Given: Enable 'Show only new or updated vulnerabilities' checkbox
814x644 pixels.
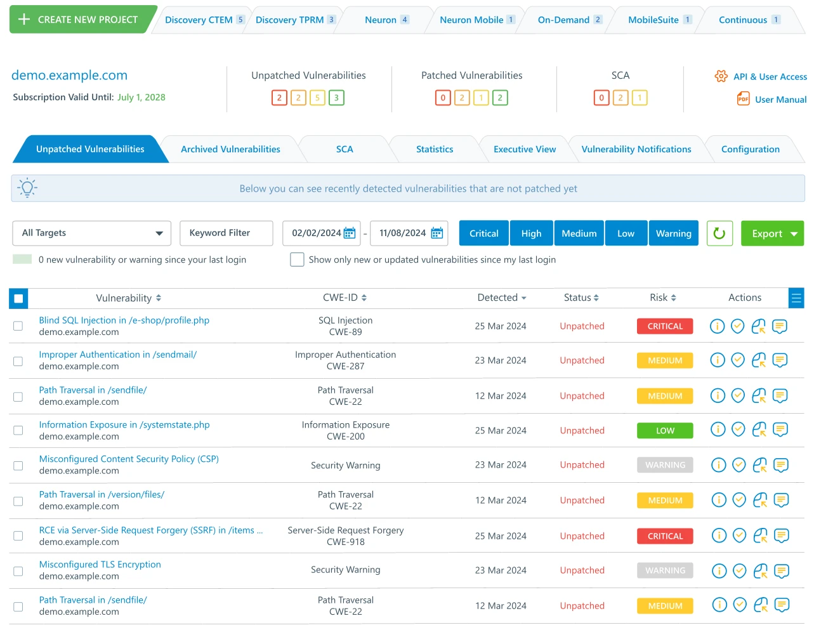Looking at the screenshot, I should pos(297,260).
